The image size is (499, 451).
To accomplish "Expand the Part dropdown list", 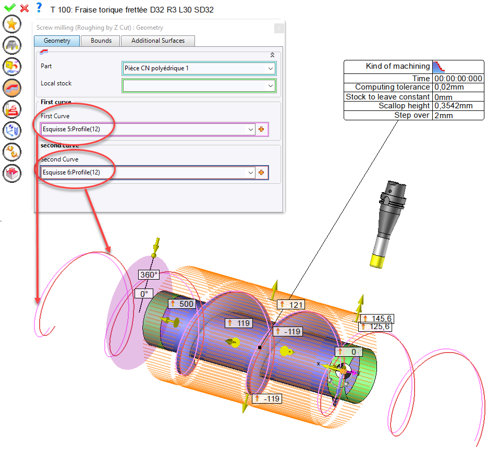I will click(x=270, y=69).
